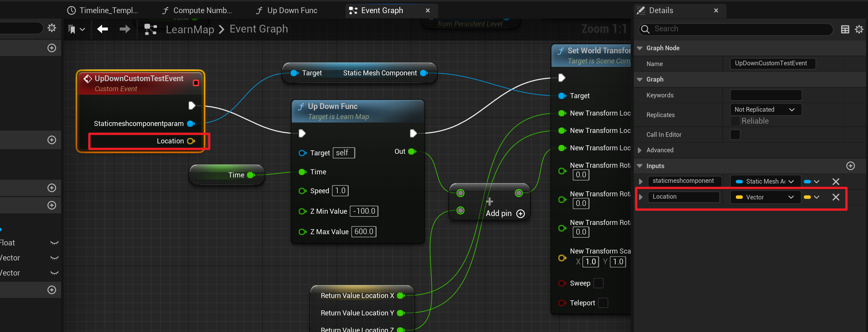Select the UpDownCustomTestEvent node title

[139, 79]
